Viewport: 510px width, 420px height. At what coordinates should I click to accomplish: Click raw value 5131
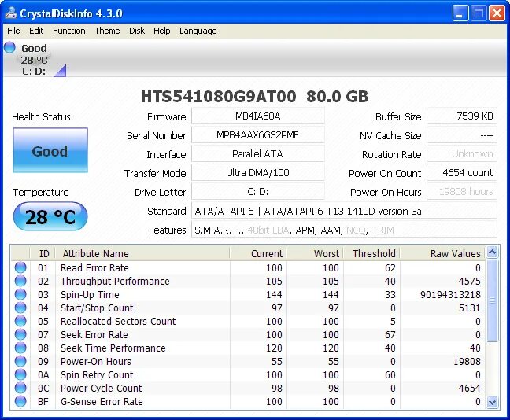pos(469,308)
